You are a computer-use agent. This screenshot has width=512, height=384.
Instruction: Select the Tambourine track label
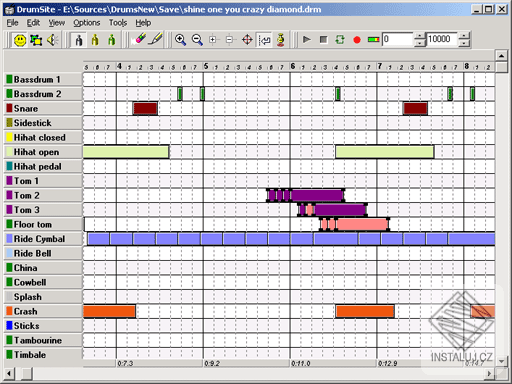[43, 340]
